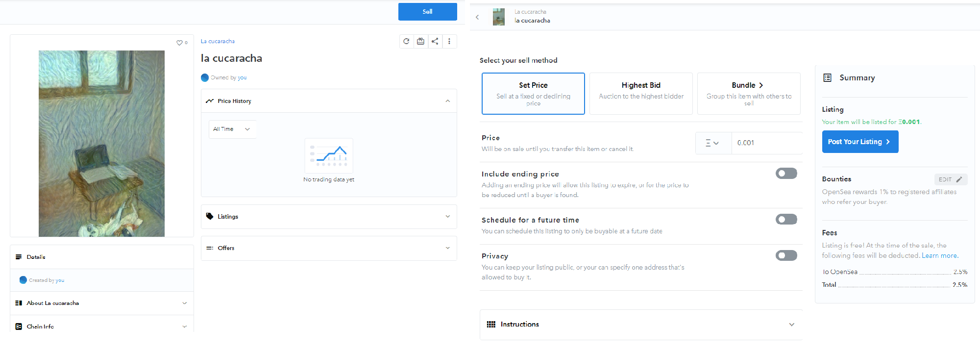Choose the Highest Bid sell method

pyautogui.click(x=641, y=94)
